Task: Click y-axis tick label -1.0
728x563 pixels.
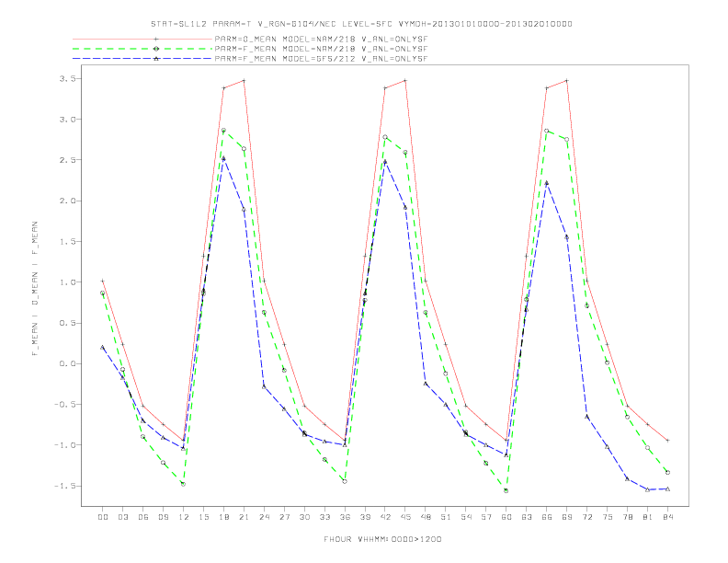Action: 64,445
